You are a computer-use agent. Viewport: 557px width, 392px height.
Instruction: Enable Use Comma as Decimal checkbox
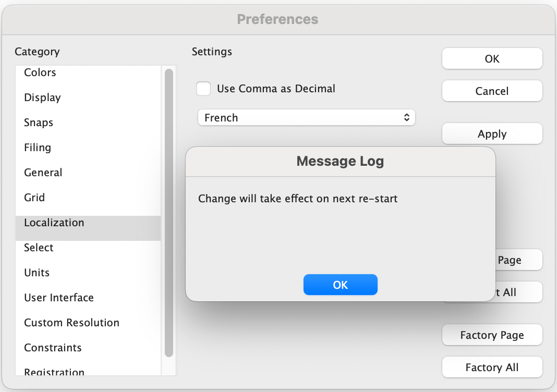click(203, 89)
